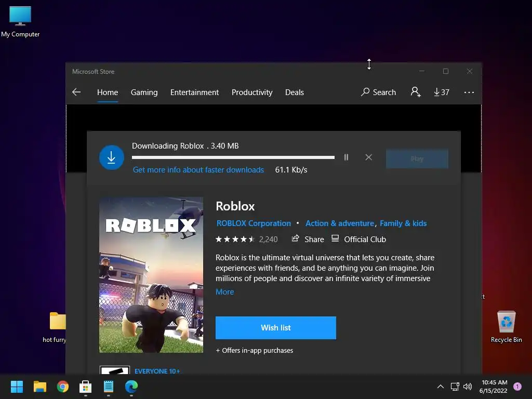
Task: Select the My Computer desktop icon
Action: click(x=20, y=21)
